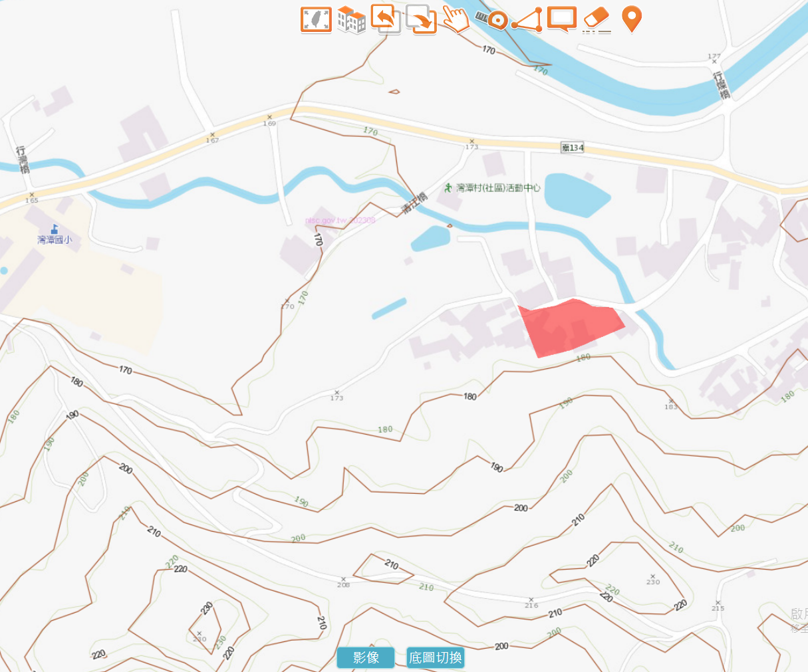This screenshot has width=808, height=672.
Task: Select the hand pan tool
Action: click(456, 19)
